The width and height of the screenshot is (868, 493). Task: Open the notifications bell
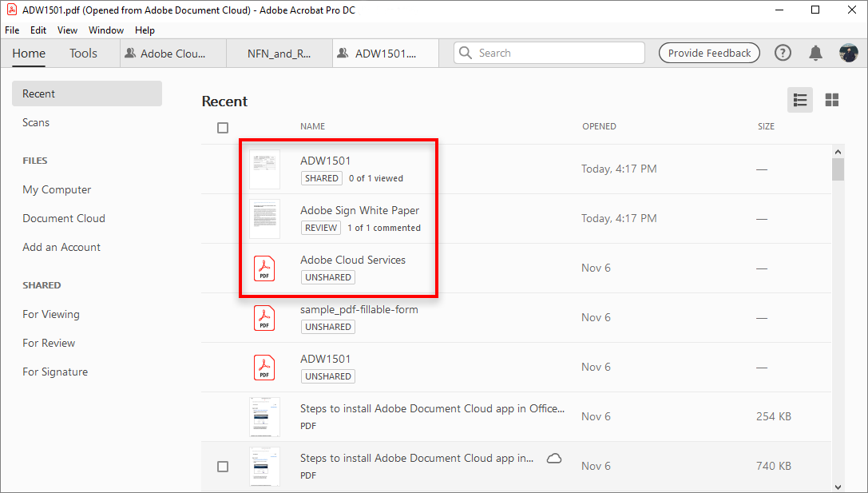815,53
